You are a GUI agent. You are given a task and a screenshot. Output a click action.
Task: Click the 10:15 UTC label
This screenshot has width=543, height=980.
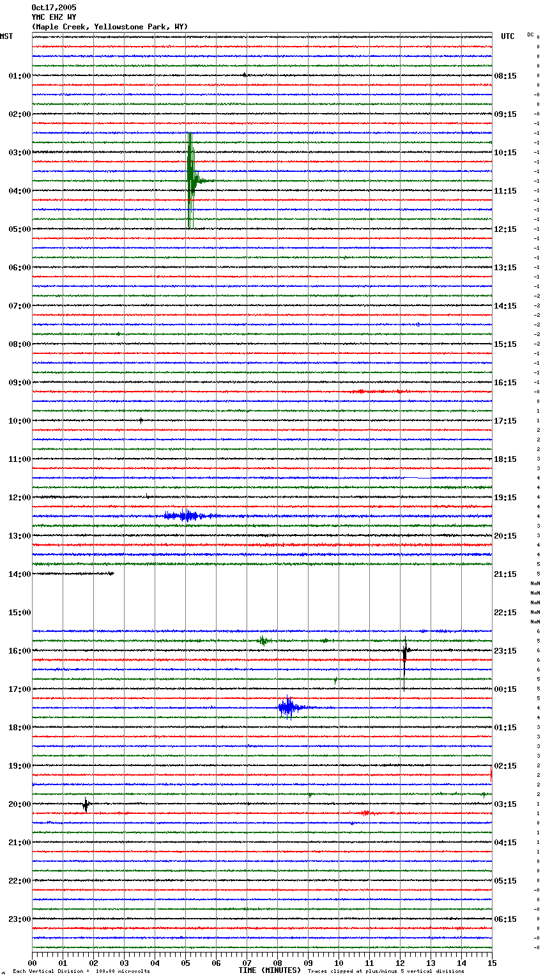pyautogui.click(x=505, y=153)
